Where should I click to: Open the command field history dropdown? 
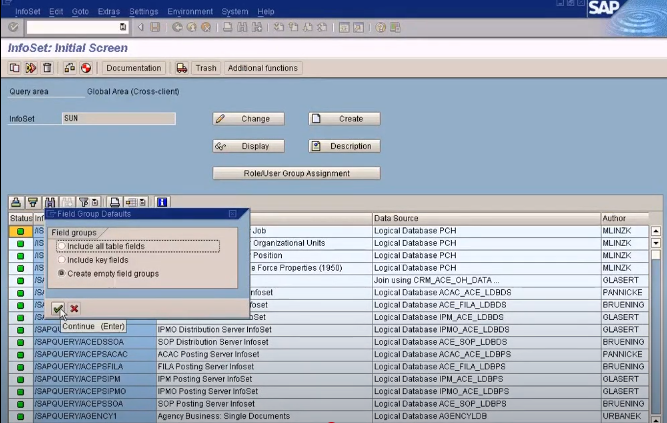coord(123,27)
